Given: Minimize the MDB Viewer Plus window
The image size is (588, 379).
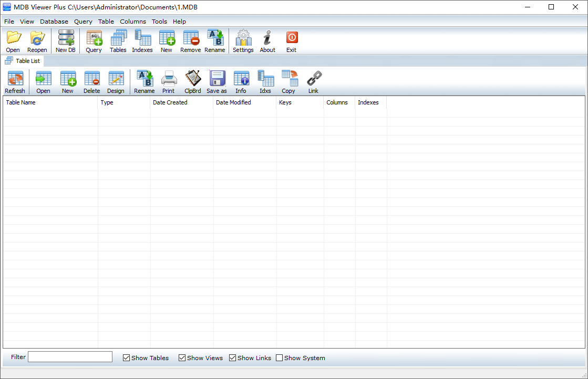Looking at the screenshot, I should coord(528,7).
